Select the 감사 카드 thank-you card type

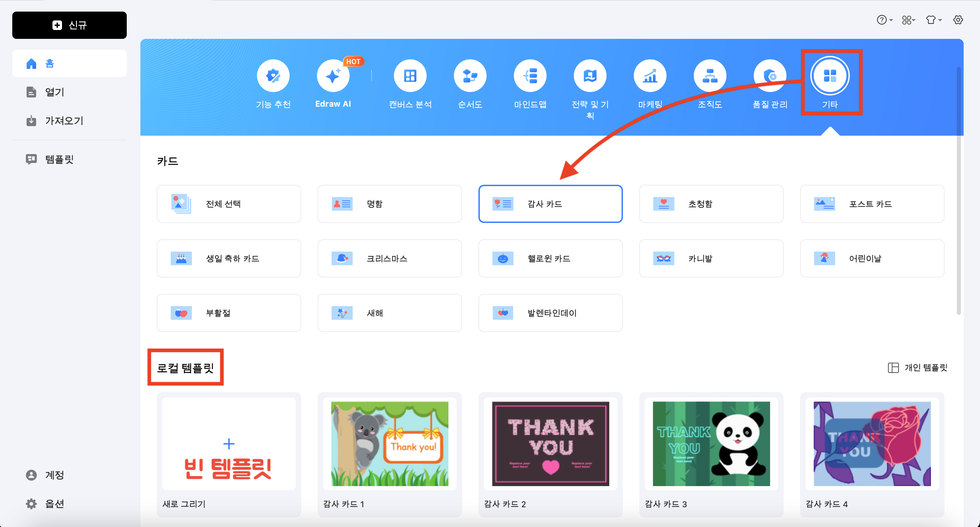551,204
